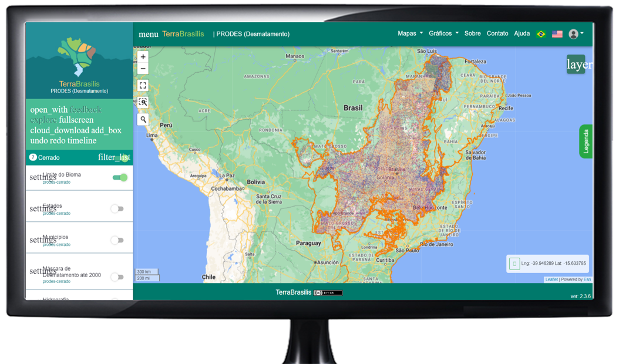The height and width of the screenshot is (364, 619).
Task: Switch language to US English flag
Action: coord(557,34)
